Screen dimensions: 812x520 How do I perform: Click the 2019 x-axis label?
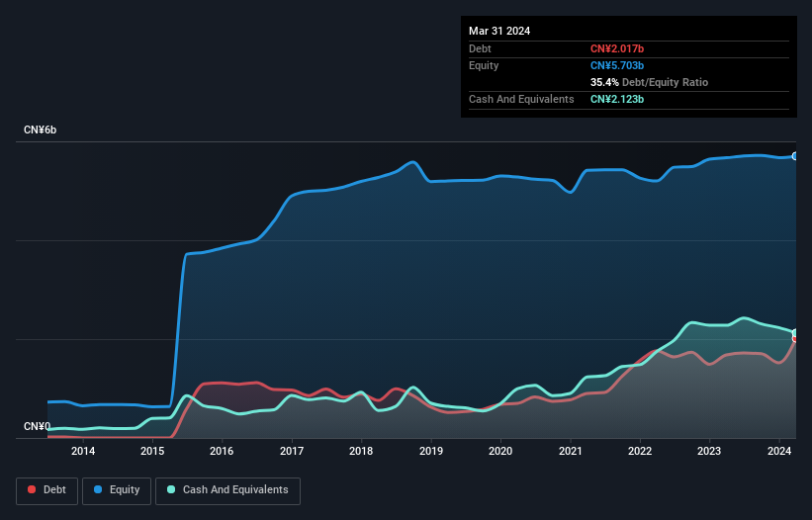coord(431,451)
